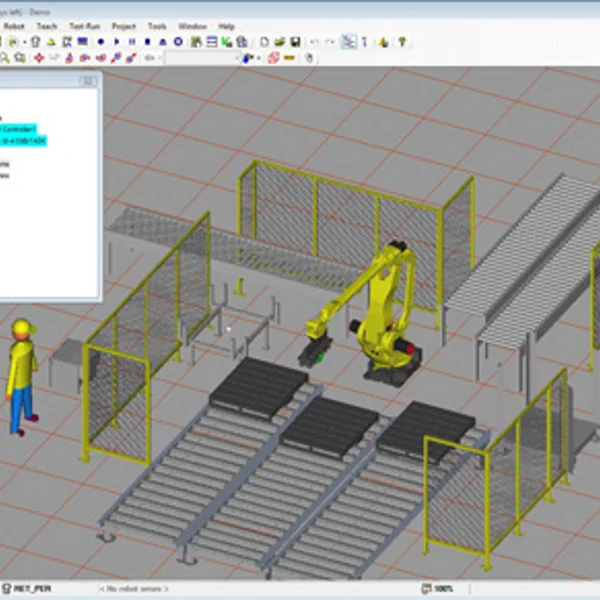Open the Help menu
The height and width of the screenshot is (600, 600).
pos(227,26)
